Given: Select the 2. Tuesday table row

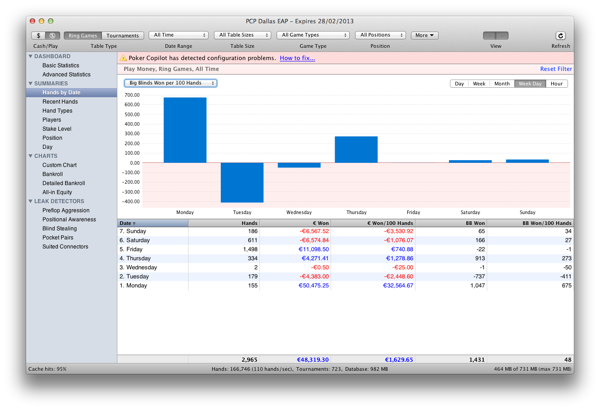Looking at the screenshot, I should pyautogui.click(x=345, y=276).
